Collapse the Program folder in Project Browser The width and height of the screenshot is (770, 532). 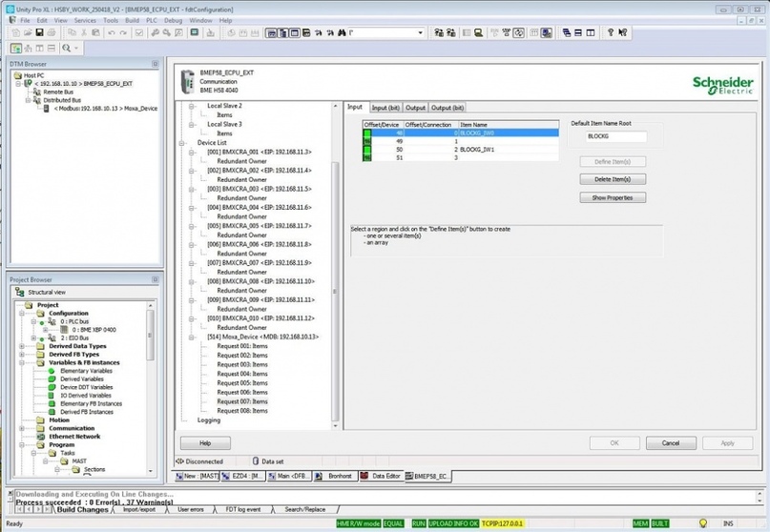22,444
